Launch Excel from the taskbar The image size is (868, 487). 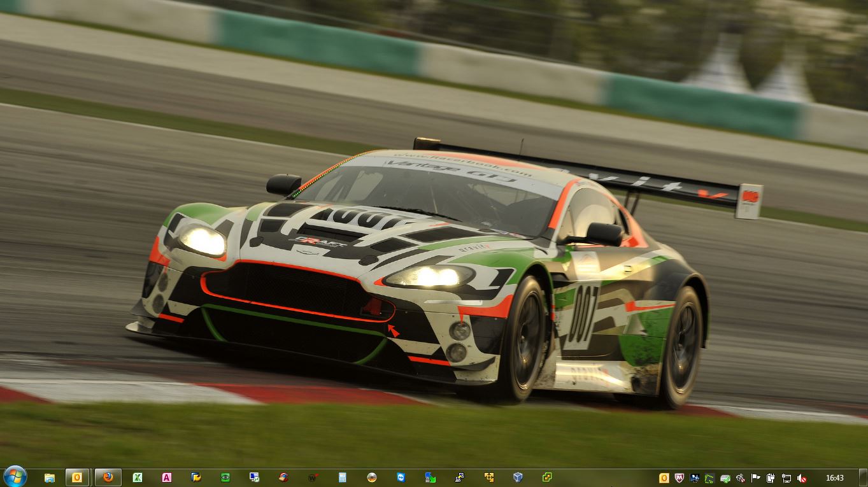[x=137, y=477]
